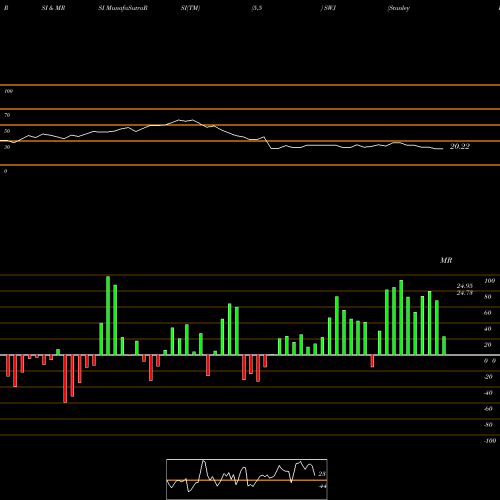Viewport: 500px width, 500px height.
Task: Click the '-44' value in mini chart
Action: [x=322, y=486]
